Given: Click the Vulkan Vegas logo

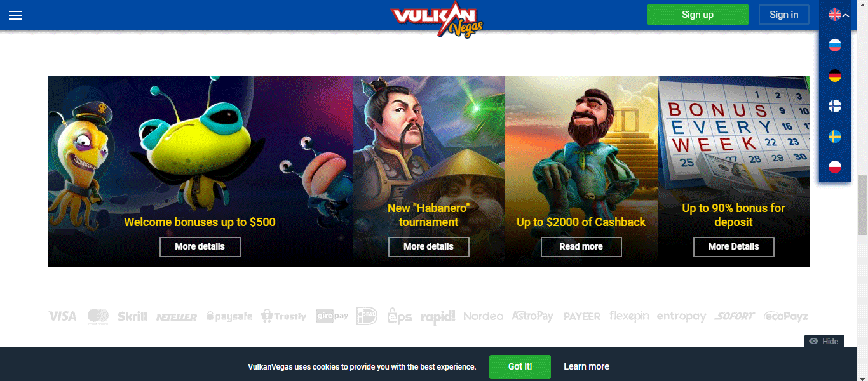Looking at the screenshot, I should [437, 19].
